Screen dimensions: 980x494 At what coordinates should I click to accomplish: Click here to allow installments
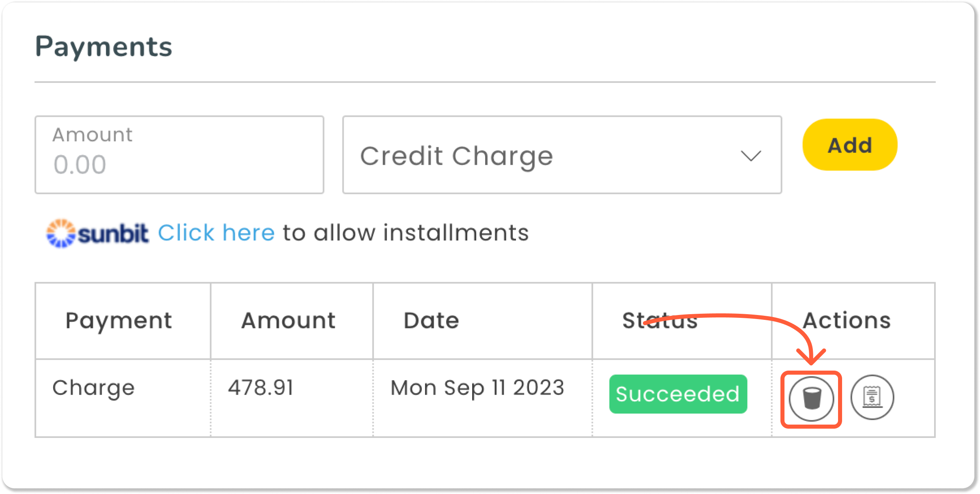coord(217,233)
